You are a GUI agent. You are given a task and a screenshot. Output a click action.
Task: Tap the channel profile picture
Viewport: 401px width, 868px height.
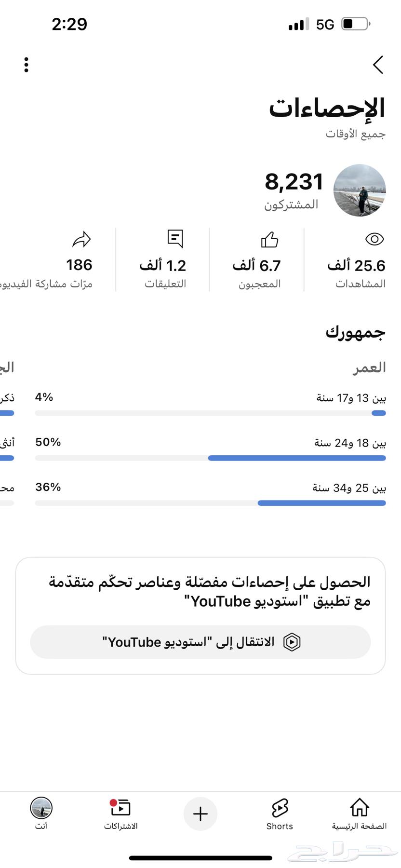(x=360, y=190)
